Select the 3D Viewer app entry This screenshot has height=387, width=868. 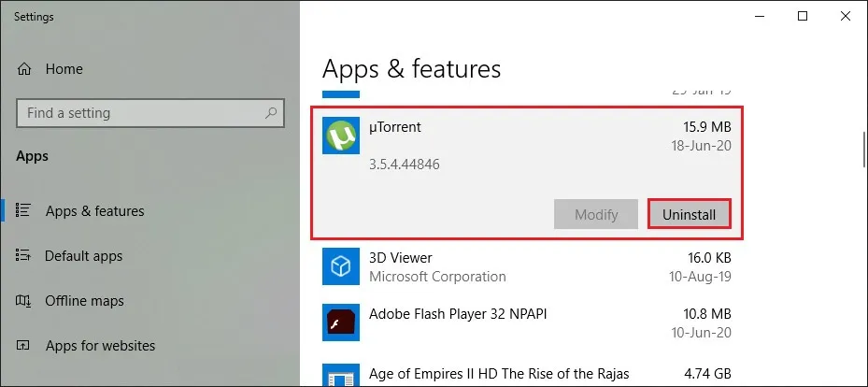pos(527,266)
